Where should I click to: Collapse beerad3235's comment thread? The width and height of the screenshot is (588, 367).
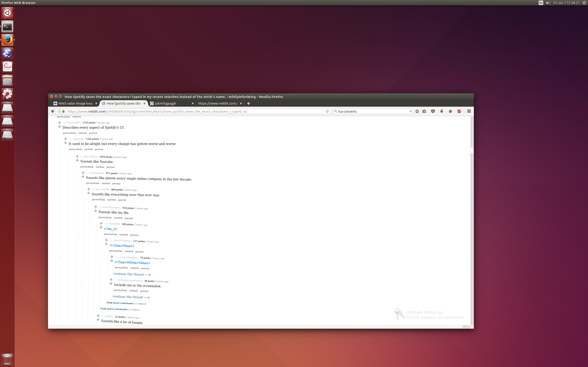[x=93, y=189]
